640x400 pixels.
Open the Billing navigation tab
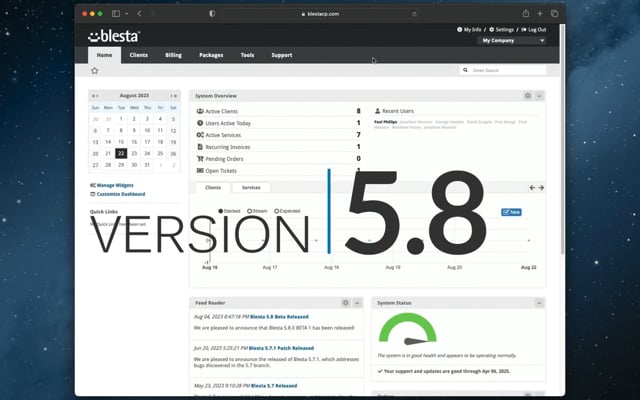[173, 55]
